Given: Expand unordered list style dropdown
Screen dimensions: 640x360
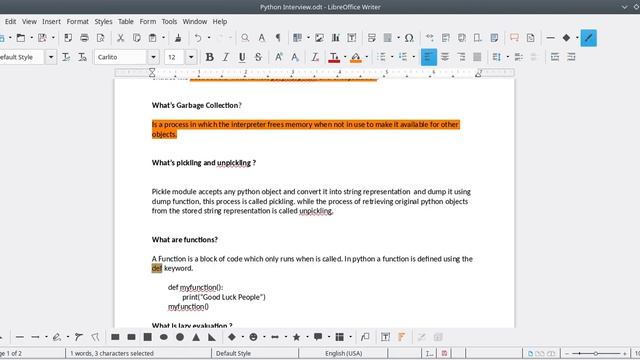Looking at the screenshot, I should (392, 57).
